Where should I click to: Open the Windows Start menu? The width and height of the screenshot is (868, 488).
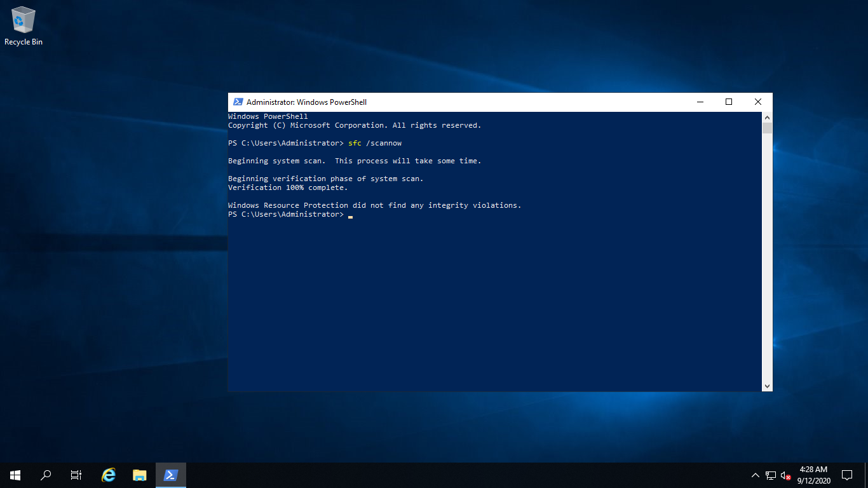[x=15, y=475]
